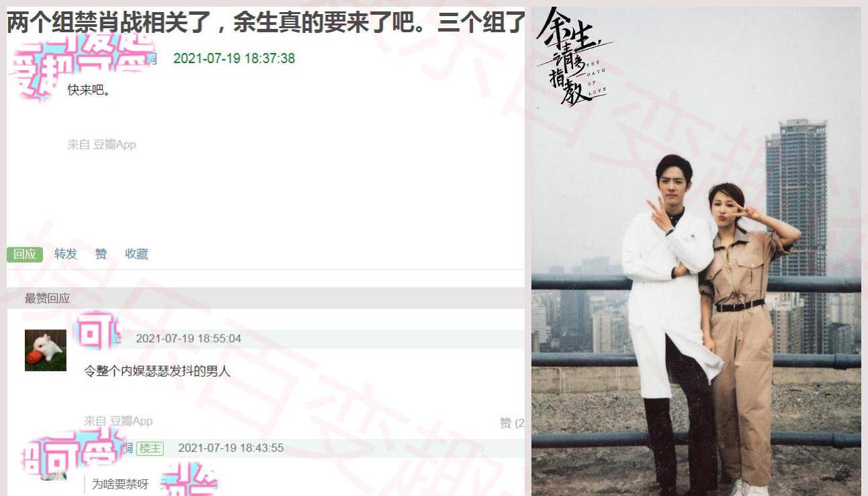
Task: Click the reply timestamp 2021-07-19 18:43:55
Action: 230,448
